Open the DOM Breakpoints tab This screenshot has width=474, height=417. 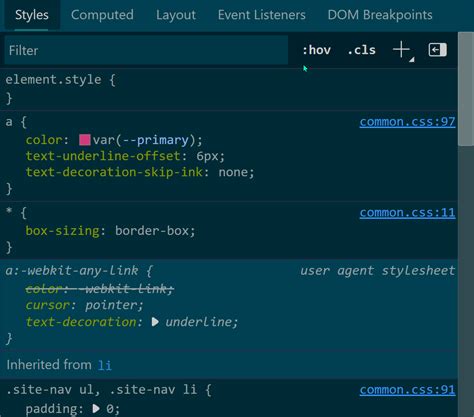coord(380,15)
